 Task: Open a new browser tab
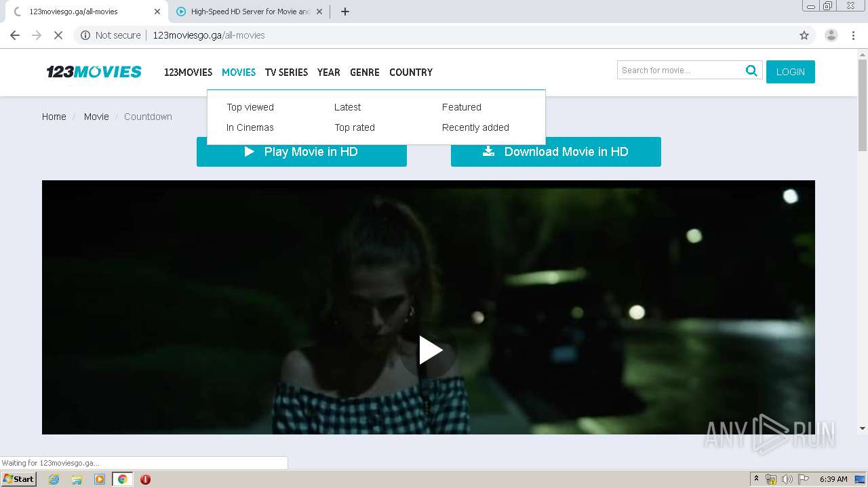pos(345,12)
